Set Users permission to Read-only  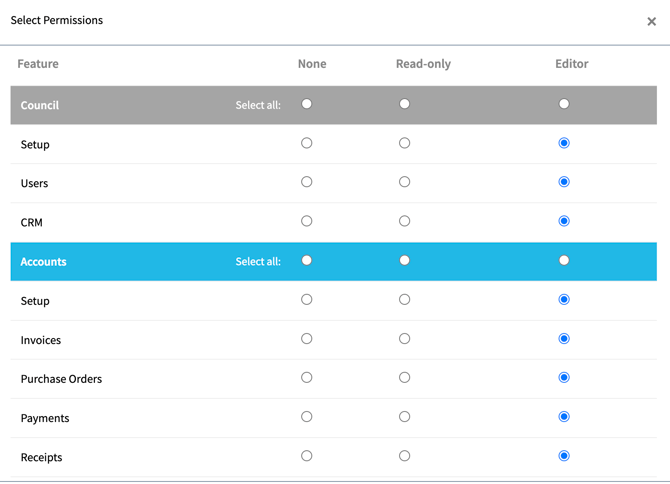pyautogui.click(x=404, y=182)
